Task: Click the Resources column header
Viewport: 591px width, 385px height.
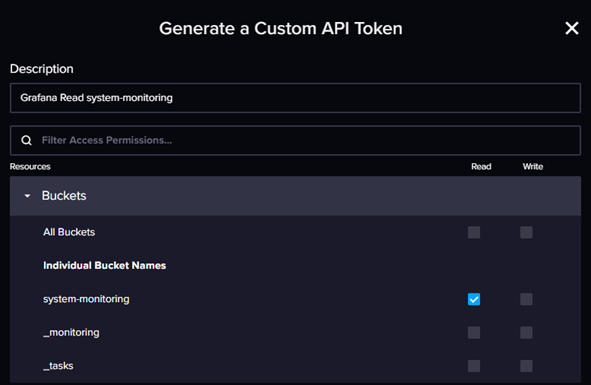Action: coord(30,167)
